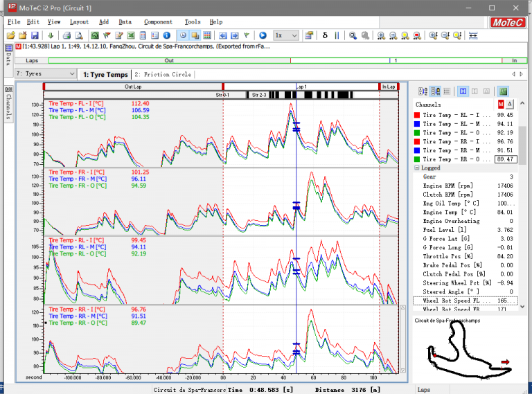The width and height of the screenshot is (532, 394).
Task: Toggle the delta variance icon
Action: 325,35
